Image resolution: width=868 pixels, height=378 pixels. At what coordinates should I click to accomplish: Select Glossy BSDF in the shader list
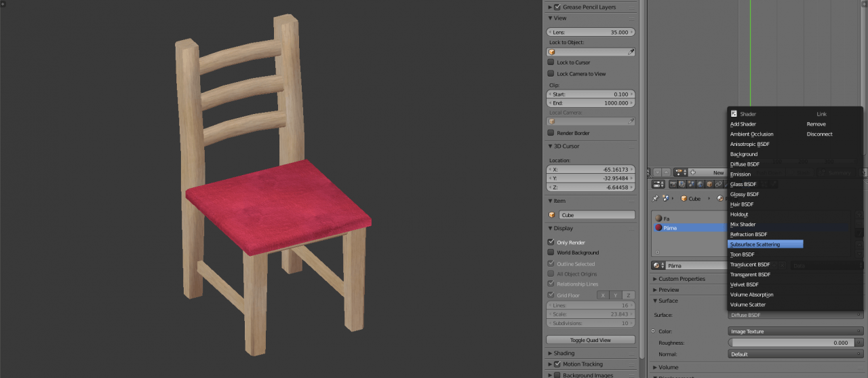[744, 194]
